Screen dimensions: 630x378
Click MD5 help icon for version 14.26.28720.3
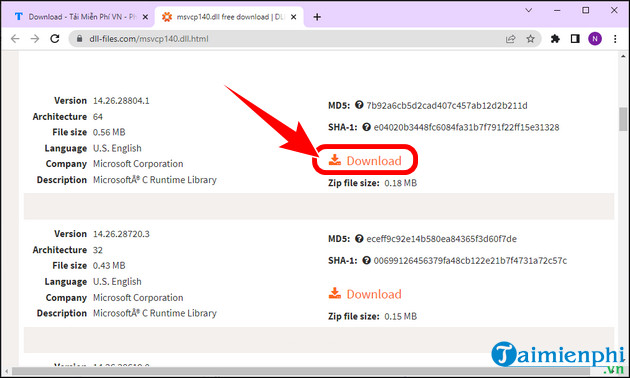click(x=359, y=239)
